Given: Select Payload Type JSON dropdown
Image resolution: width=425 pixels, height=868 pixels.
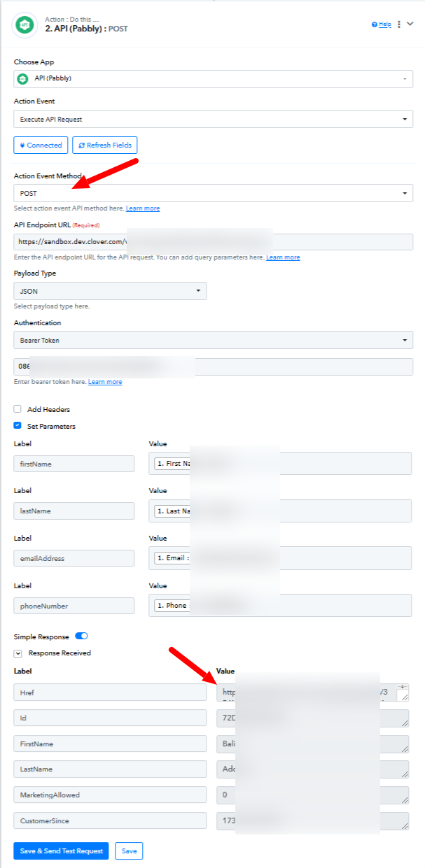Looking at the screenshot, I should (x=110, y=291).
